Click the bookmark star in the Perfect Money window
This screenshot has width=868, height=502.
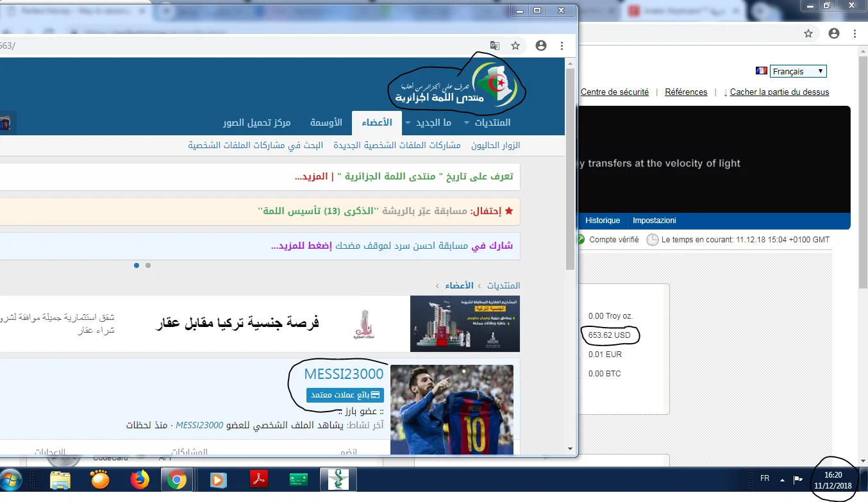coord(808,33)
